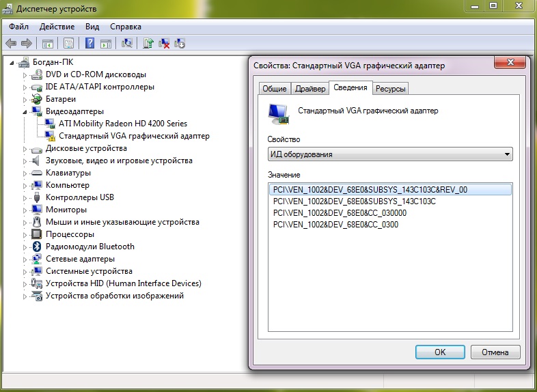Select the Мониторы tree item
This screenshot has width=537, height=392.
66,210
